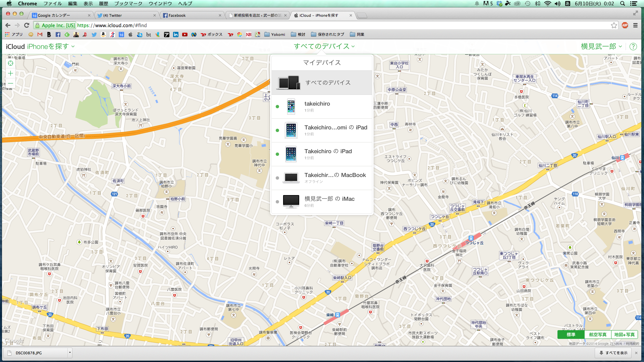Open the Google Calendar bookmark icon

pos(121,35)
